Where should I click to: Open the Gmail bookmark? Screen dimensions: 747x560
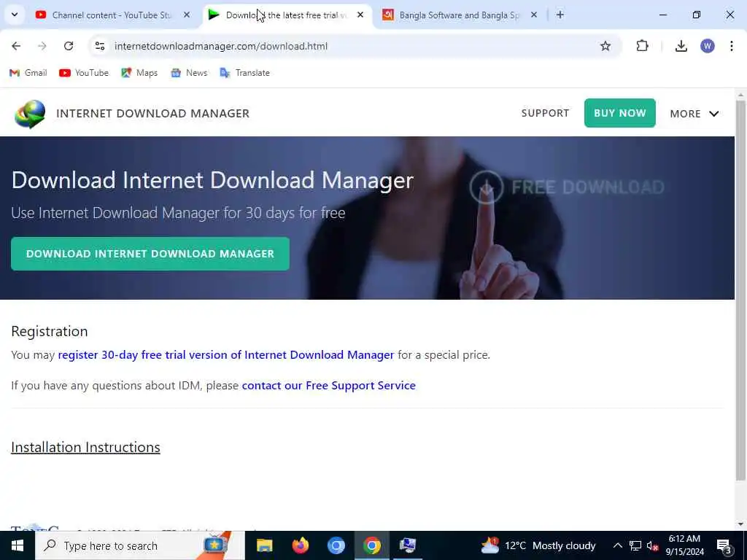(28, 73)
